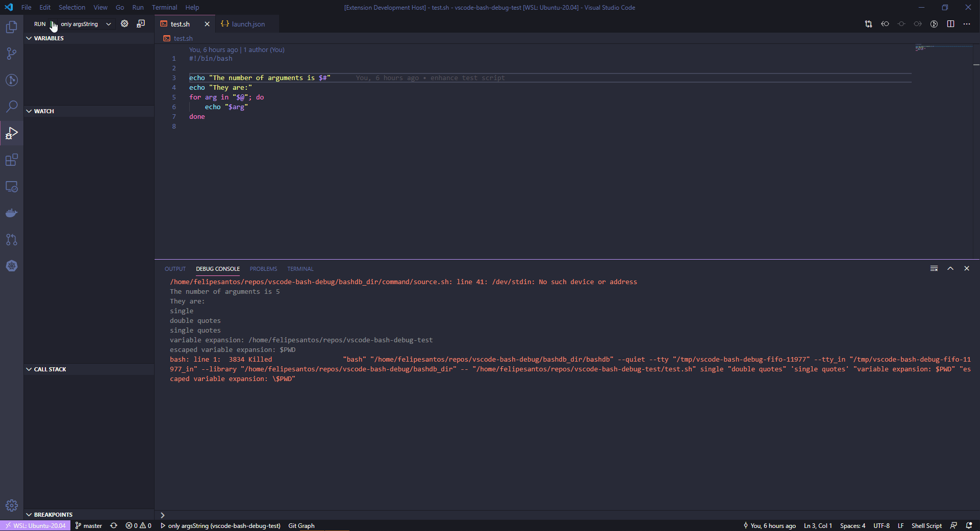The width and height of the screenshot is (980, 531).
Task: Open the Terminal menu
Action: [x=164, y=7]
